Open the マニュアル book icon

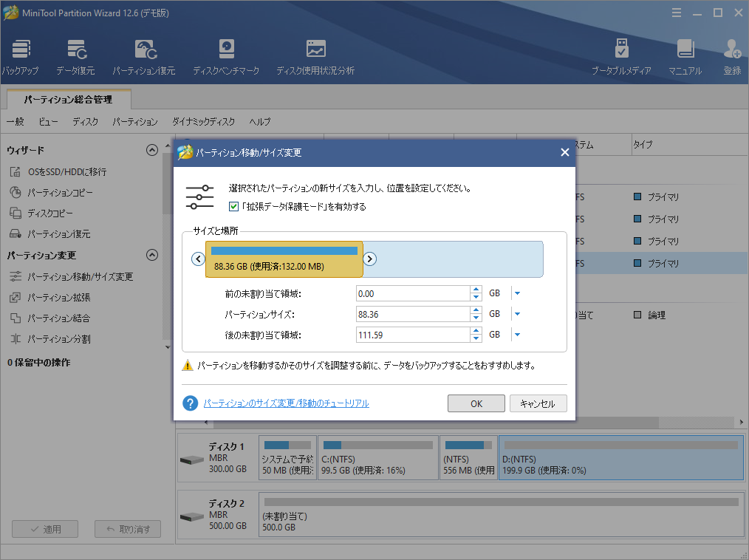click(x=685, y=50)
